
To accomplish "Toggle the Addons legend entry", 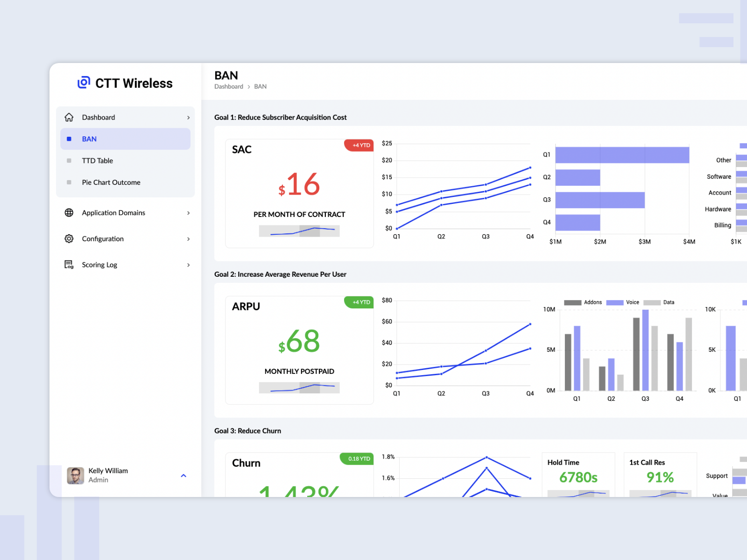I will click(583, 302).
